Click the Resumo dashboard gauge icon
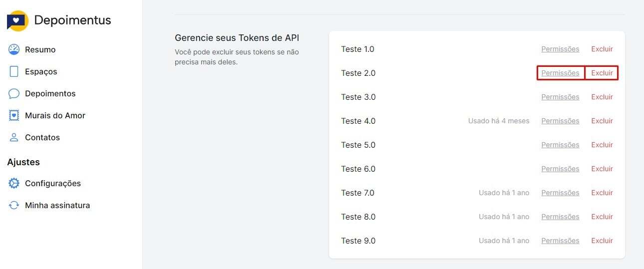This screenshot has height=269, width=644. pyautogui.click(x=14, y=49)
